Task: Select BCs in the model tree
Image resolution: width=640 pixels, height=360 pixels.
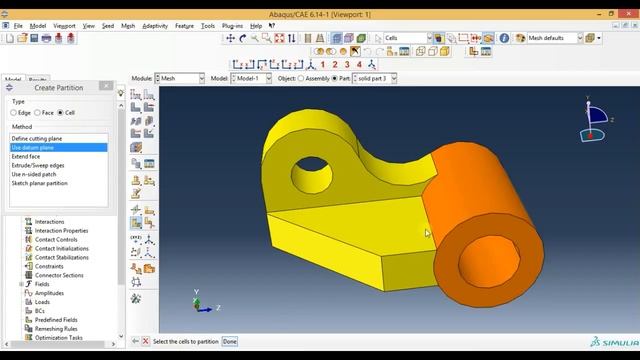Action: tap(40, 311)
